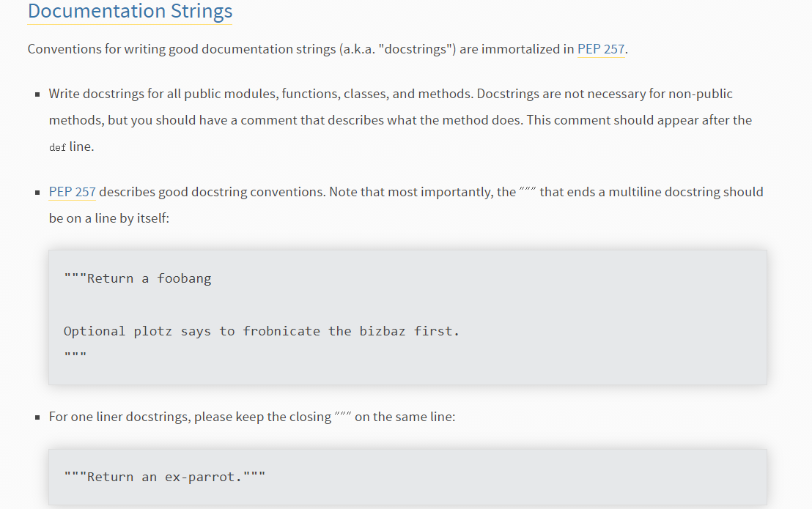Click the "Return a foobang" code line
This screenshot has height=509, width=812.
[x=138, y=278]
